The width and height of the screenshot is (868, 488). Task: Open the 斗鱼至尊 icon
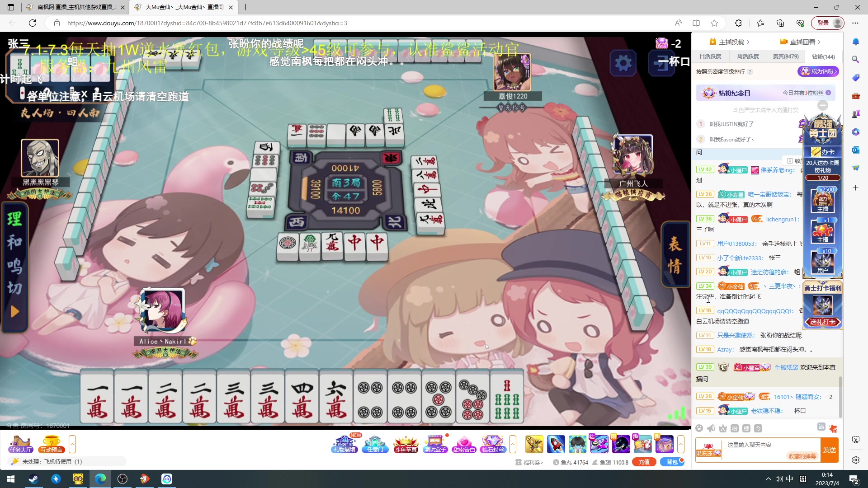(406, 444)
